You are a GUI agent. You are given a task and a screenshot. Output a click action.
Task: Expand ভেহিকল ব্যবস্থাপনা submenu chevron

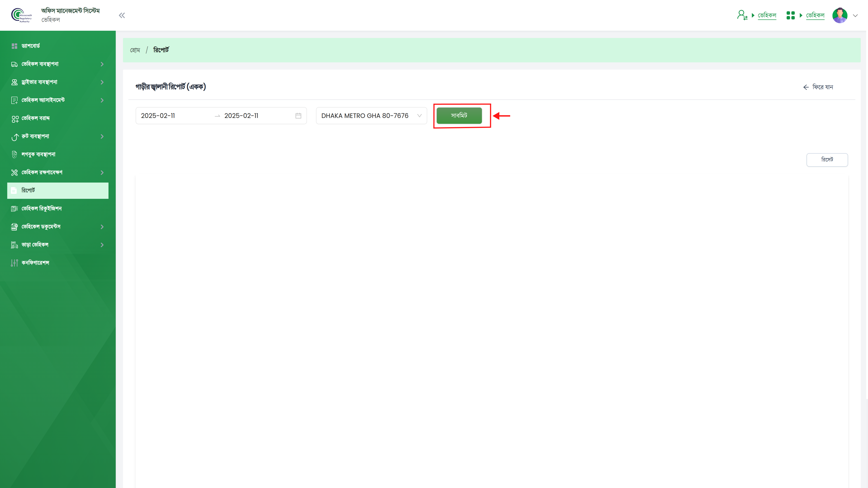pyautogui.click(x=102, y=64)
